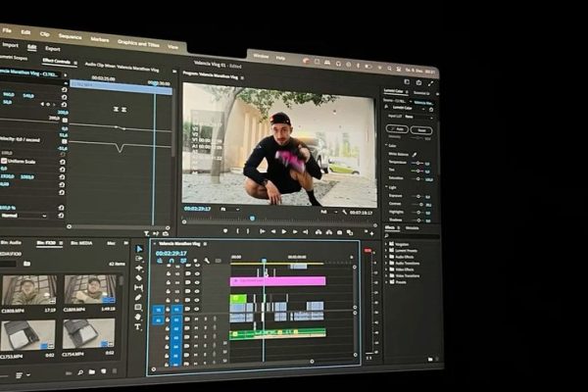Viewport: 588px width, 392px height.
Task: Select the Type tool
Action: pos(137,327)
